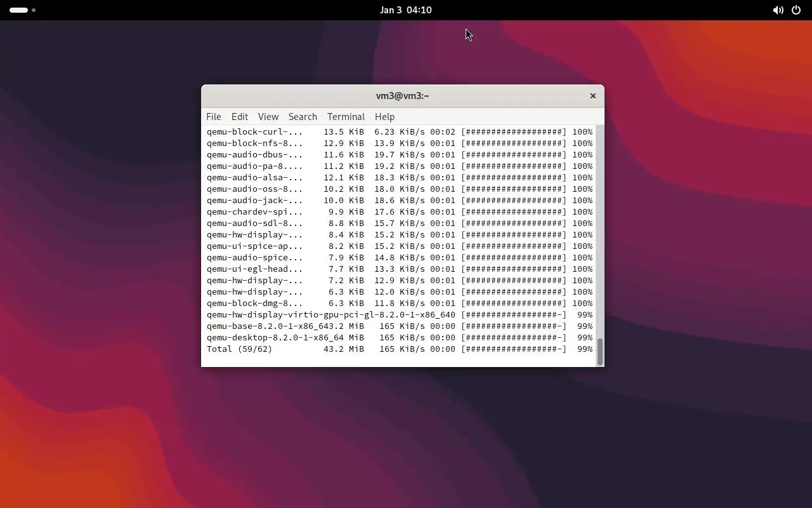Image resolution: width=812 pixels, height=508 pixels.
Task: Click the qemu-audio-spice... line
Action: tap(400, 258)
